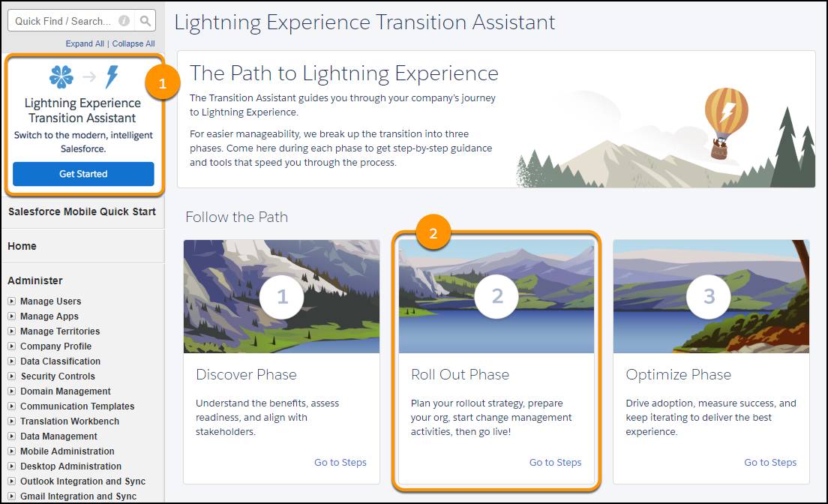Click the Lightning Experience bolt icon
The width and height of the screenshot is (828, 504).
[109, 75]
